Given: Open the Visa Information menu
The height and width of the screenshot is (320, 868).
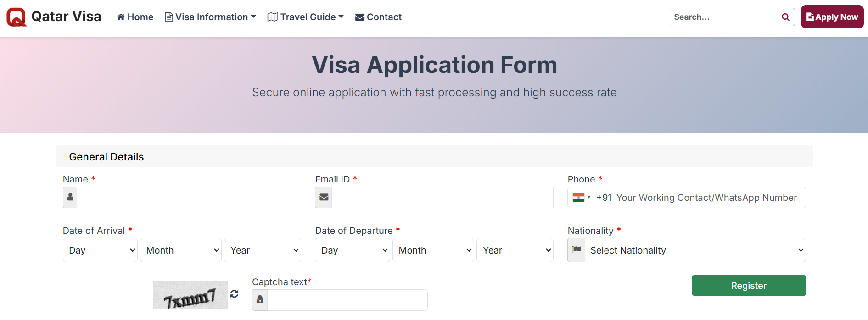Looking at the screenshot, I should [x=211, y=17].
